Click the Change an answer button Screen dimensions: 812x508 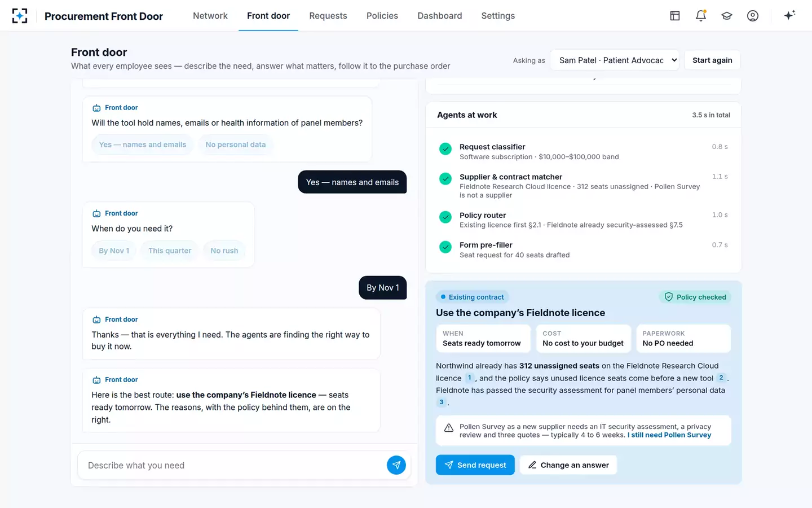click(x=568, y=465)
